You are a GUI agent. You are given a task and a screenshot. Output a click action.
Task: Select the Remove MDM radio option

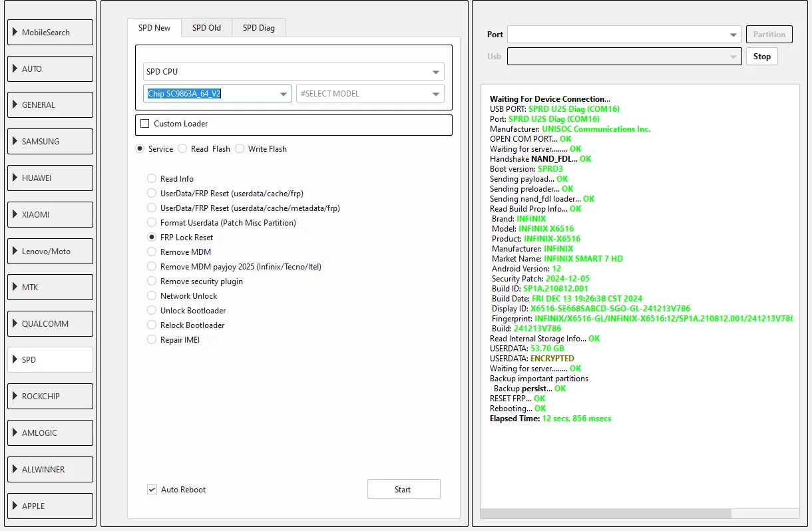point(152,252)
